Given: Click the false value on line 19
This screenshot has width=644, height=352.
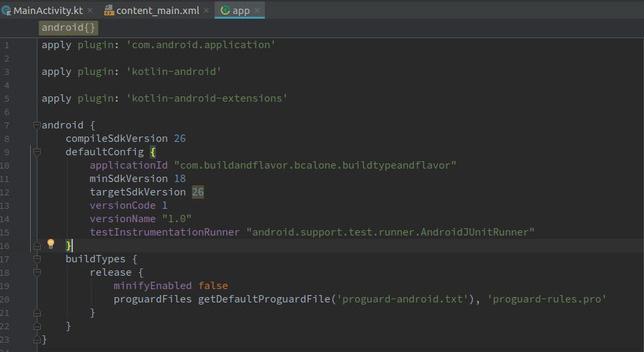Looking at the screenshot, I should (213, 285).
